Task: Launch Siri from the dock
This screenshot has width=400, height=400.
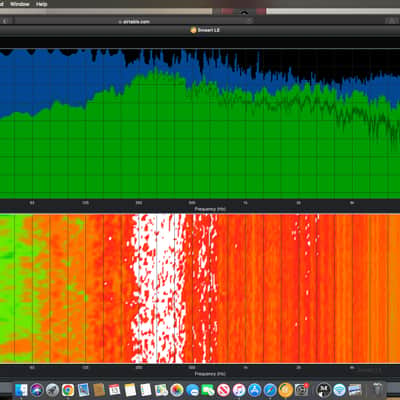Action: point(37,389)
